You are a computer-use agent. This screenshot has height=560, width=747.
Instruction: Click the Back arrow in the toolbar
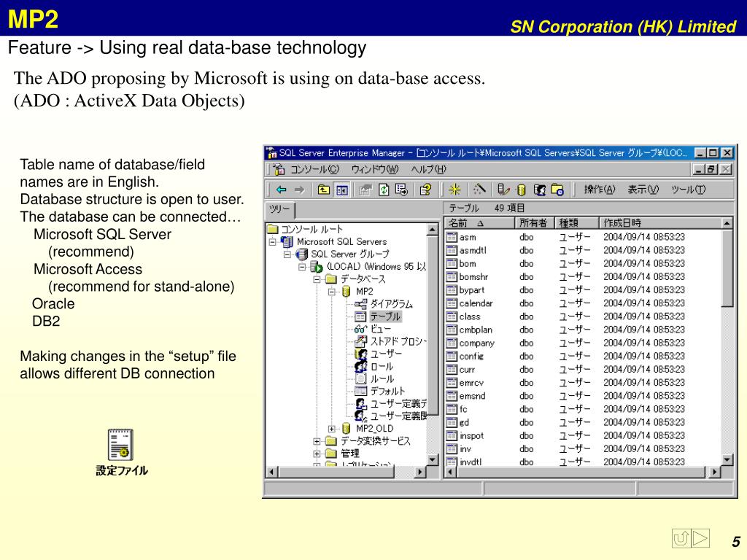tap(282, 190)
